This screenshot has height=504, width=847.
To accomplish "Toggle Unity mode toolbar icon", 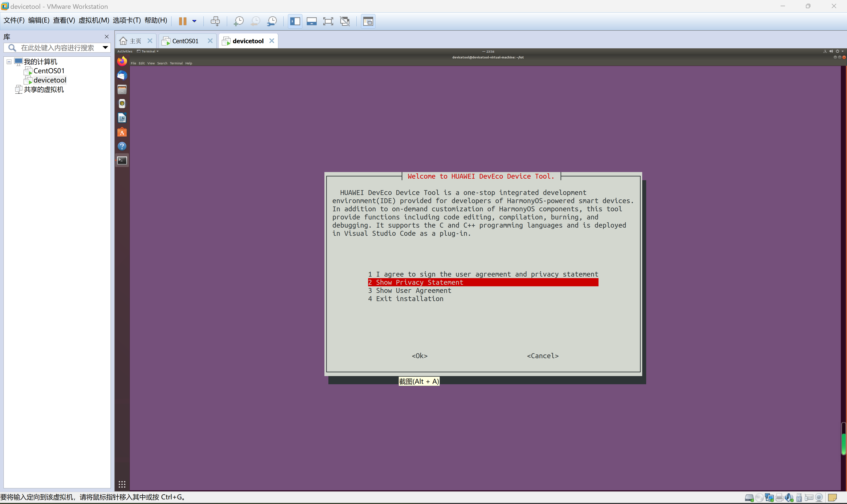I will [345, 21].
